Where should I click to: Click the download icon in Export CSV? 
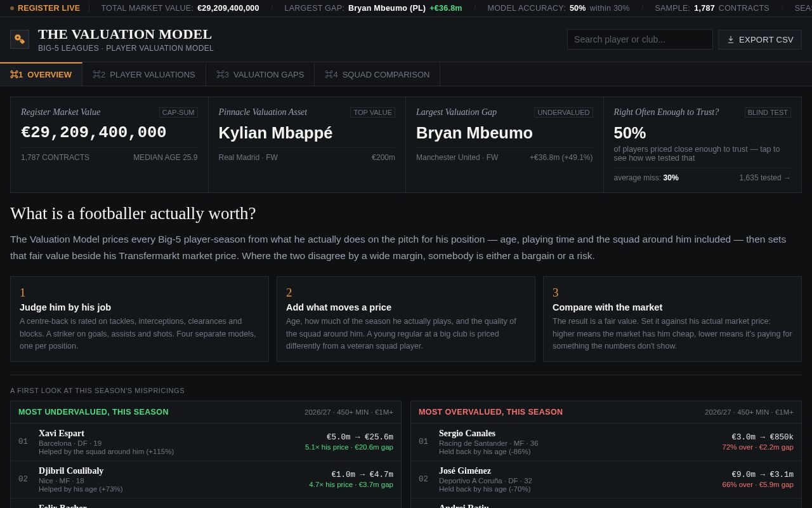coord(731,39)
